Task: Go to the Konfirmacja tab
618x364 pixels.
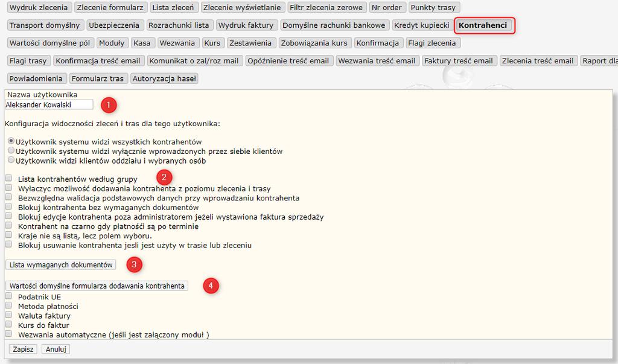Action: (378, 43)
